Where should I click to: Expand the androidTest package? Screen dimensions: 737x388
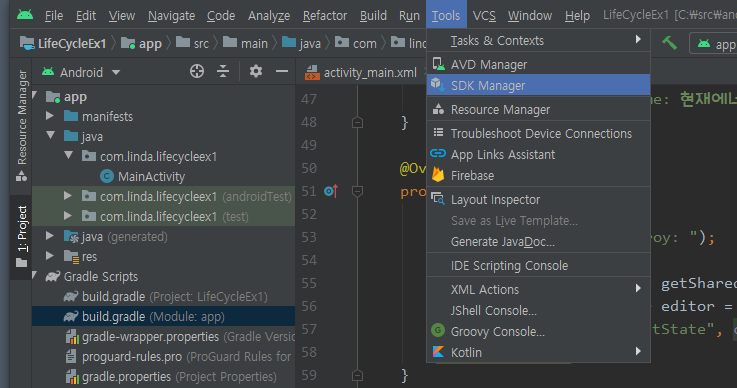68,196
